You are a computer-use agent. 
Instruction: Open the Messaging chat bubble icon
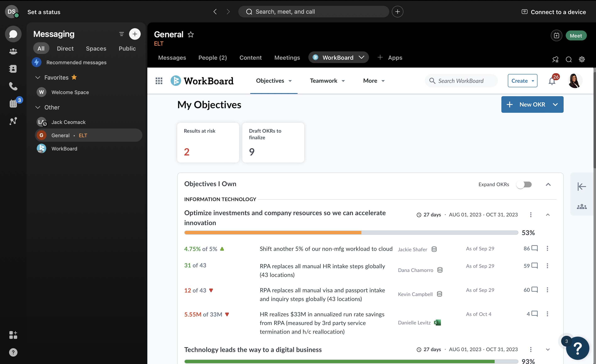13,34
